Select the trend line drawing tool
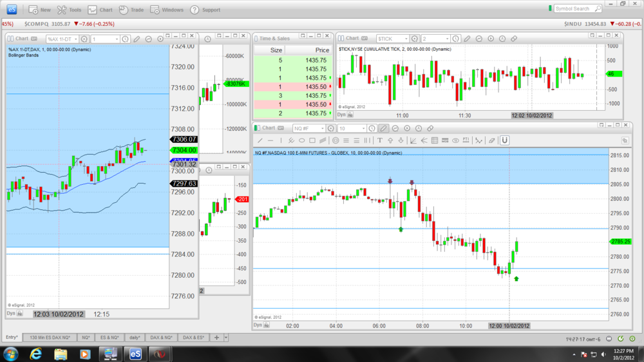Viewport: 644px width, 362px height. (260, 140)
